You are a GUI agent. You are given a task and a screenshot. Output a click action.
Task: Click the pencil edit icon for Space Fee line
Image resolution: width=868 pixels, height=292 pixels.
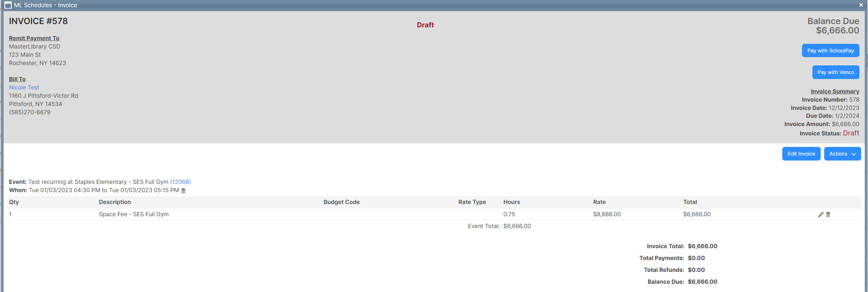821,214
